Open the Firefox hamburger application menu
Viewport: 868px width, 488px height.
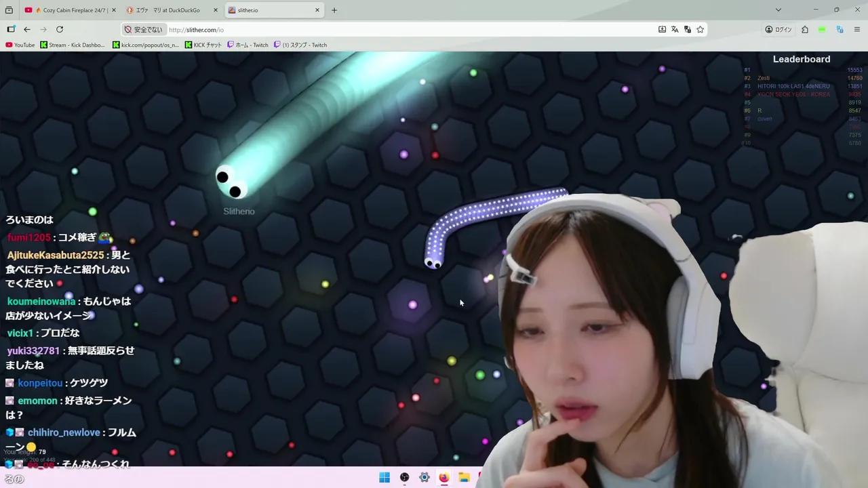[x=857, y=29]
